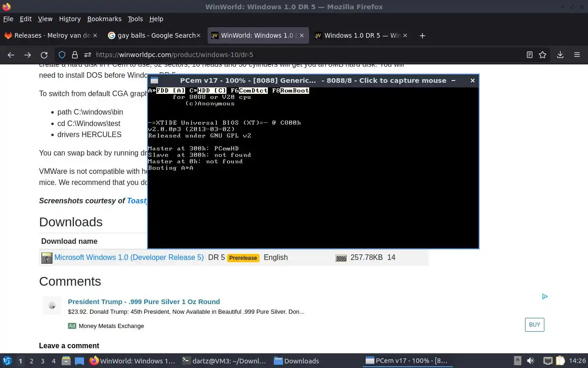This screenshot has width=588, height=368.
Task: Open the History menu
Action: coord(70,19)
